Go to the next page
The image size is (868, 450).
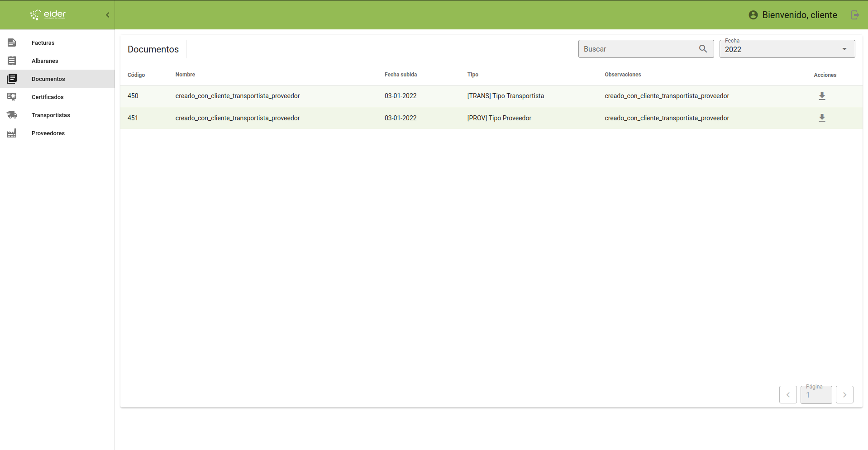(844, 394)
